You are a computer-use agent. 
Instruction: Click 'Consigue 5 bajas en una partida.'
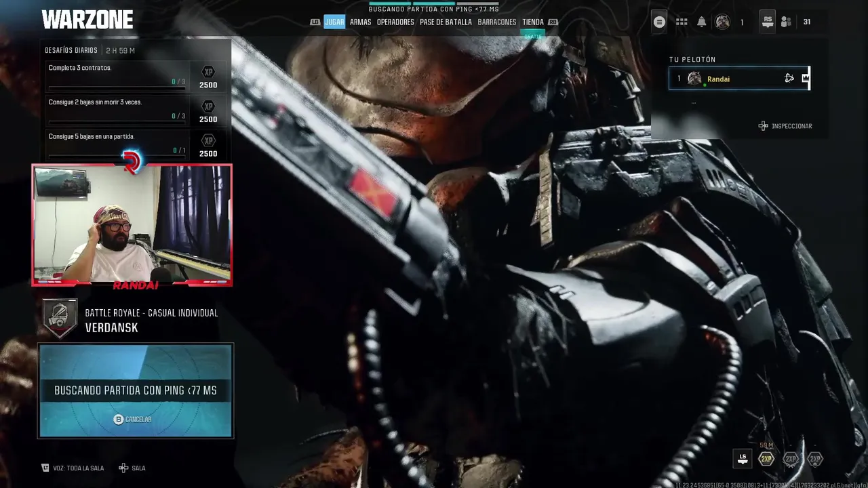click(92, 136)
